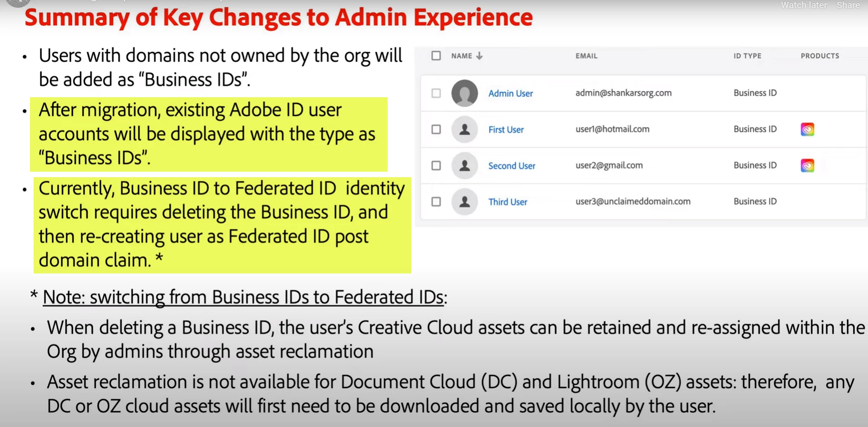Screen dimensions: 868x427
Task: Sort by the NAME column arrow
Action: pos(479,56)
